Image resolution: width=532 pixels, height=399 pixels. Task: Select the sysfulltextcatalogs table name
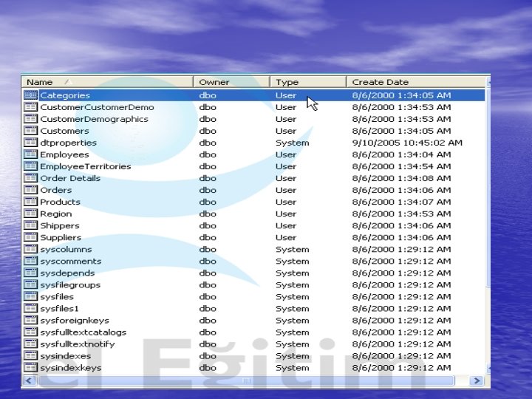tap(83, 332)
